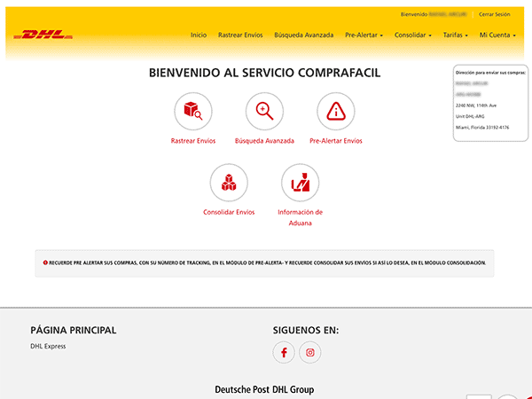Click the address line 2240 NW, 114th Ave

point(475,106)
